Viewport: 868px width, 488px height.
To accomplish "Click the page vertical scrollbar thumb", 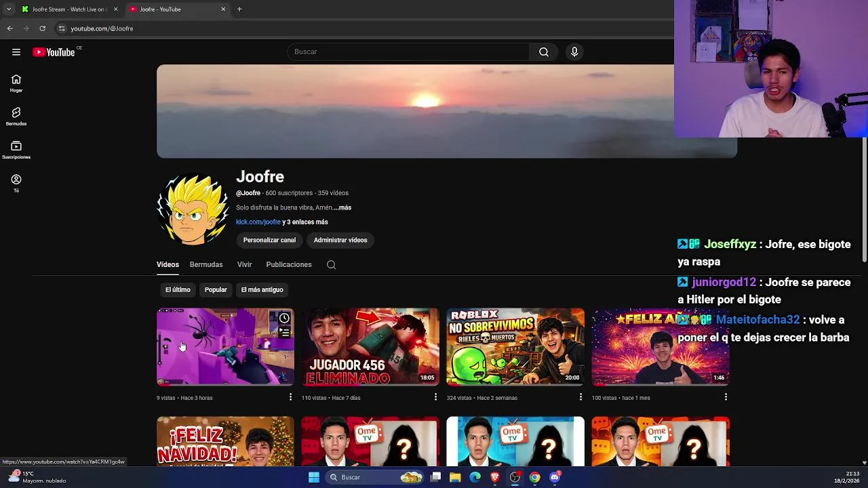I will 864,200.
